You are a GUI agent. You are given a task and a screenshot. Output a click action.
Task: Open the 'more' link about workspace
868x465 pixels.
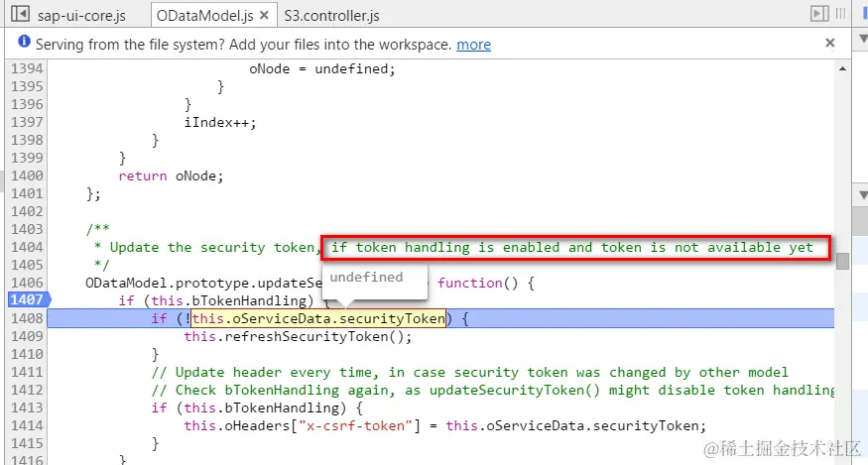(473, 45)
